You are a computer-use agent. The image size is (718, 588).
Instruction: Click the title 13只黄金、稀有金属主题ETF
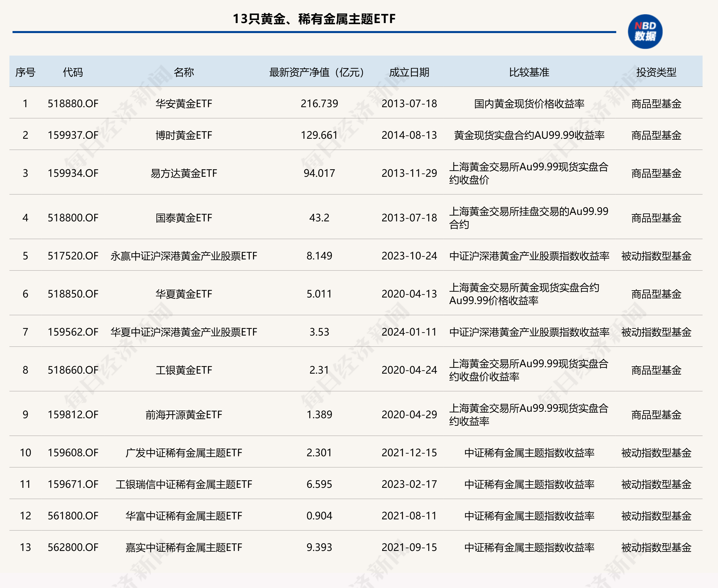pyautogui.click(x=314, y=19)
